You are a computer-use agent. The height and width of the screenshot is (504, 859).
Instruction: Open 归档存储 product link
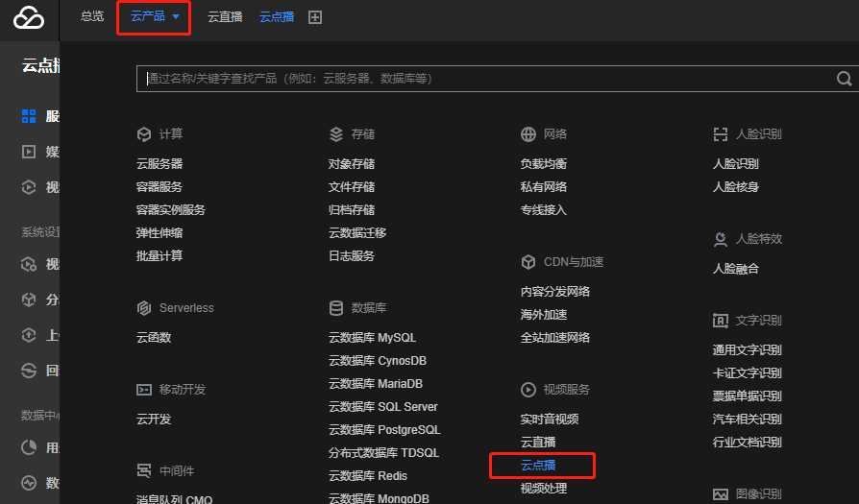tap(352, 209)
